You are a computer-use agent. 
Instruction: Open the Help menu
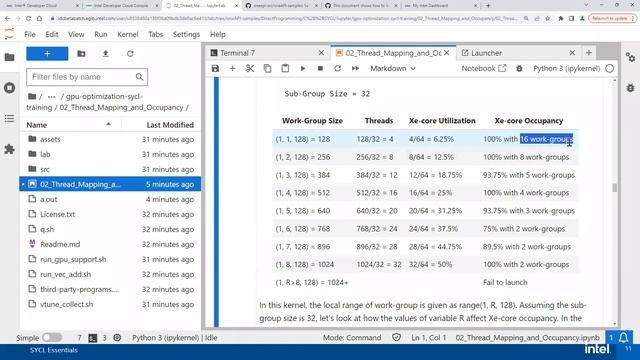point(218,34)
